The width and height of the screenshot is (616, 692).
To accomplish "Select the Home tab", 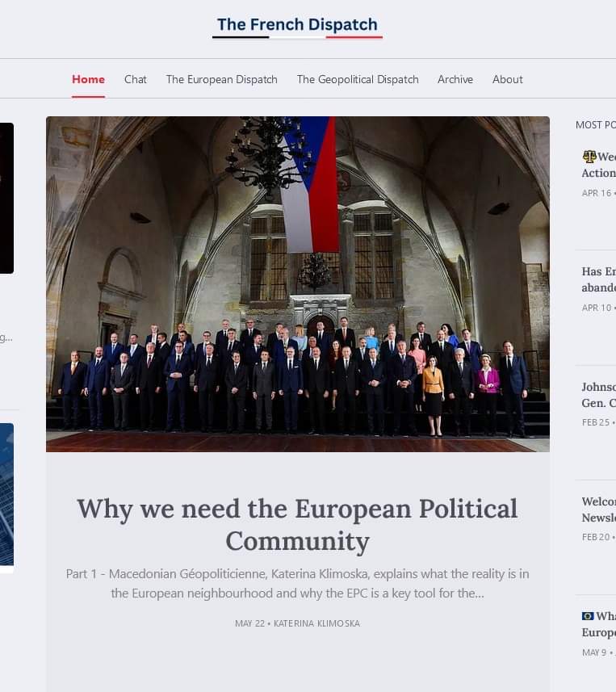I will (88, 79).
